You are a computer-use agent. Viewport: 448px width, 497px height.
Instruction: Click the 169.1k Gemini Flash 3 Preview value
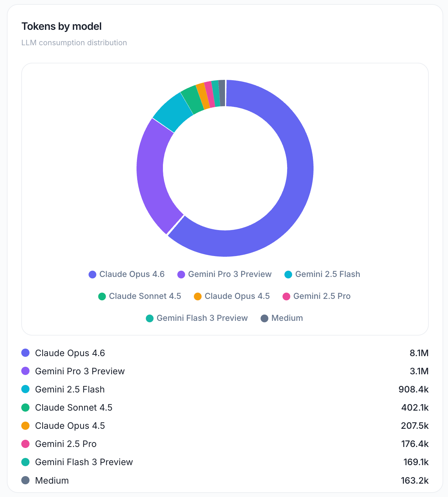[x=416, y=462]
